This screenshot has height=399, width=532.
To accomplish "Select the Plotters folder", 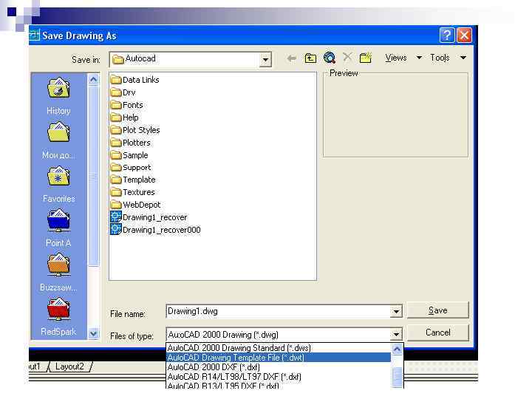I will point(131,143).
